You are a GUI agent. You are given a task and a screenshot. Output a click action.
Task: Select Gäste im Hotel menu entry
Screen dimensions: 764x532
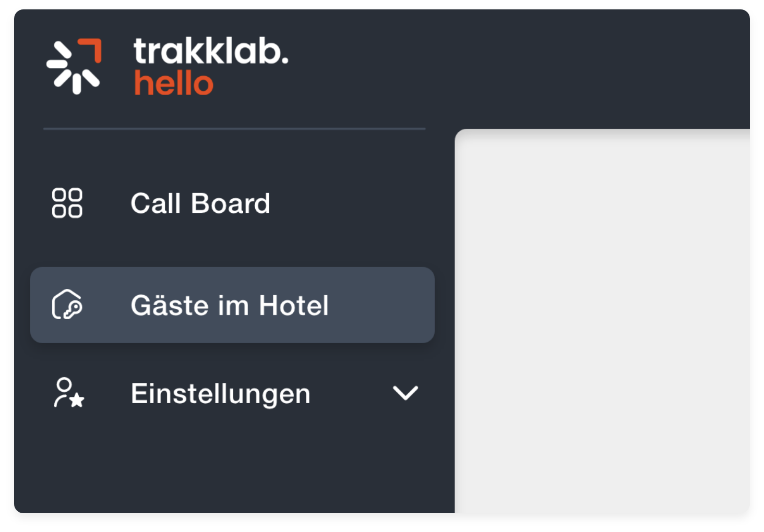click(x=232, y=305)
